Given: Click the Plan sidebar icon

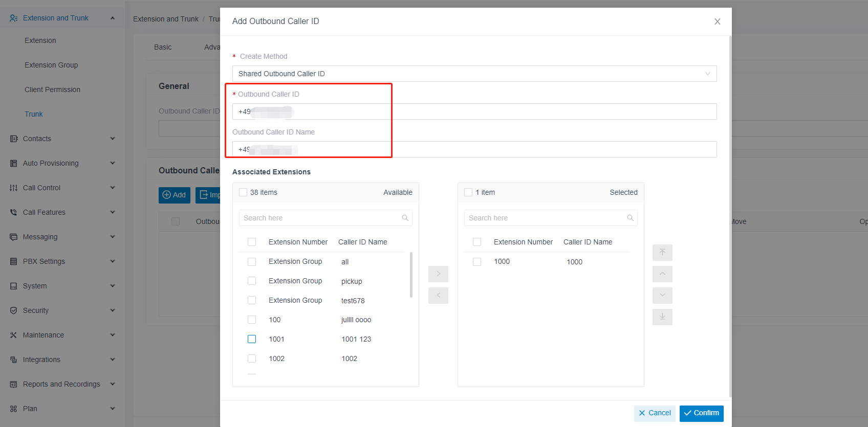Looking at the screenshot, I should pos(14,409).
